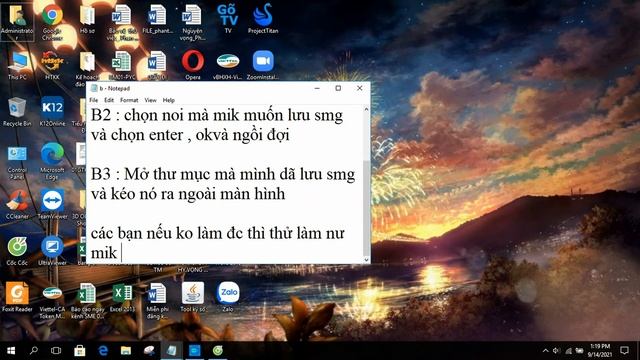This screenshot has width=640, height=360.
Task: Select the CCleaner desktop icon
Action: (17, 205)
